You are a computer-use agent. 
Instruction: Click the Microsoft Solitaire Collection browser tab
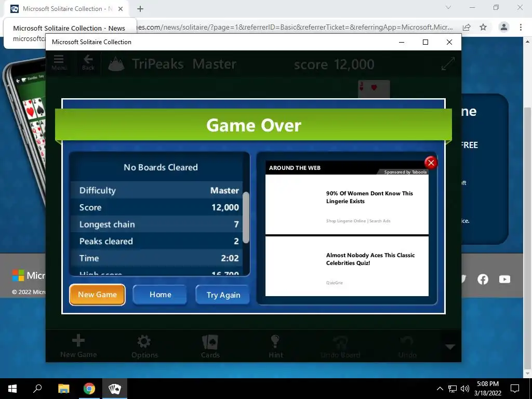[67, 9]
